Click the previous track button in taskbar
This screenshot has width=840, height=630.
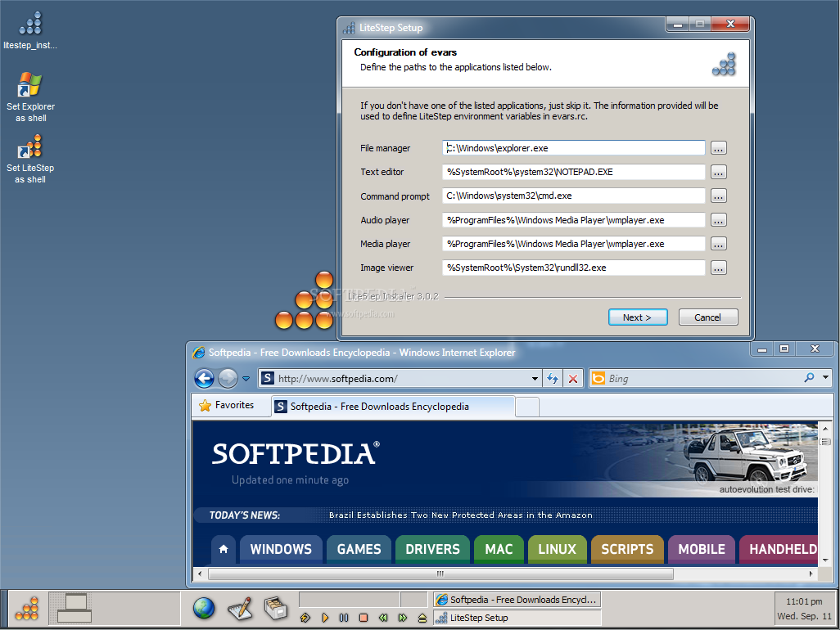click(x=383, y=618)
